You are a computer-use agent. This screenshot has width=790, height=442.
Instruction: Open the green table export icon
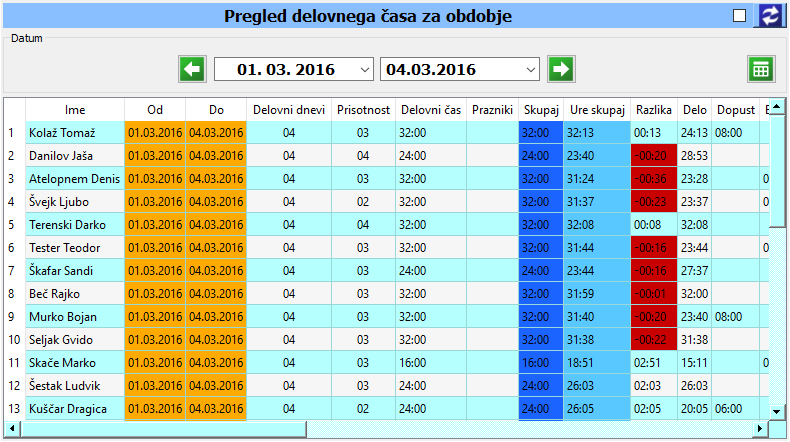(761, 69)
